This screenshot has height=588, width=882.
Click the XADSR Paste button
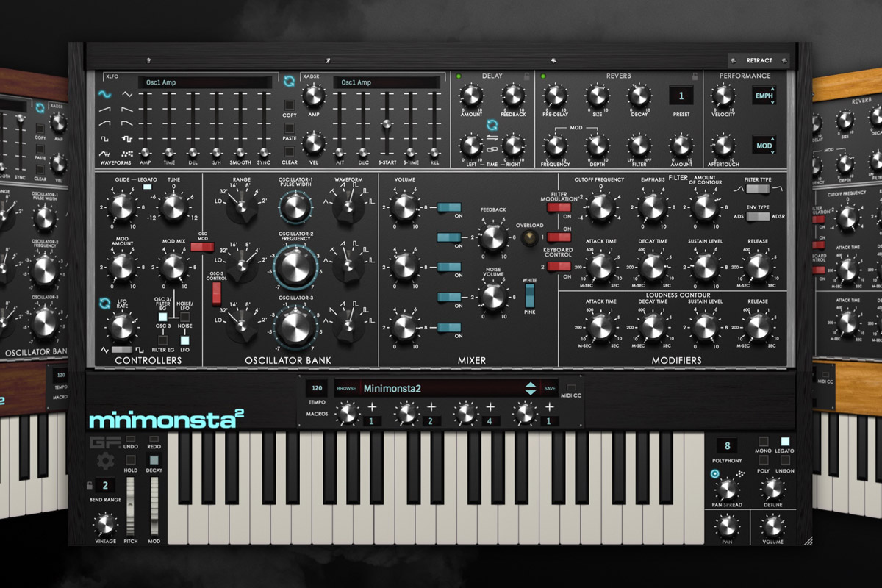coord(290,129)
